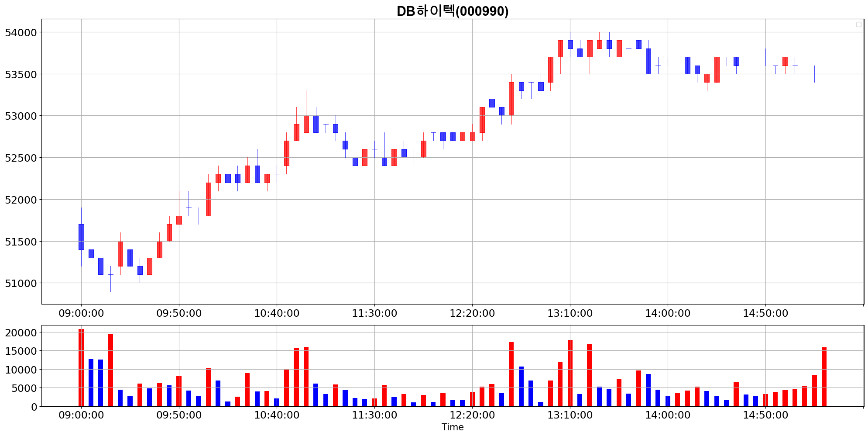Click 09:00:00 under the candlestick chart
The height and width of the screenshot is (436, 868).
[x=81, y=313]
